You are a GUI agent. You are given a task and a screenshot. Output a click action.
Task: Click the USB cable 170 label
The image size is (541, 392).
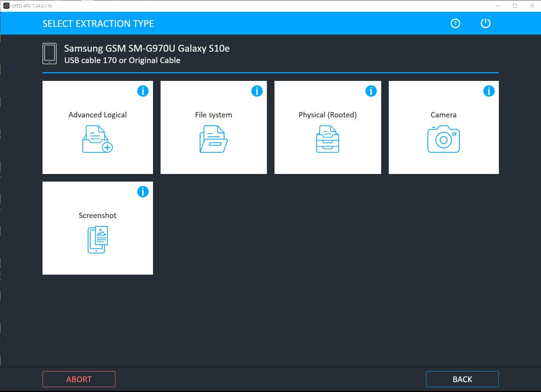click(x=122, y=60)
